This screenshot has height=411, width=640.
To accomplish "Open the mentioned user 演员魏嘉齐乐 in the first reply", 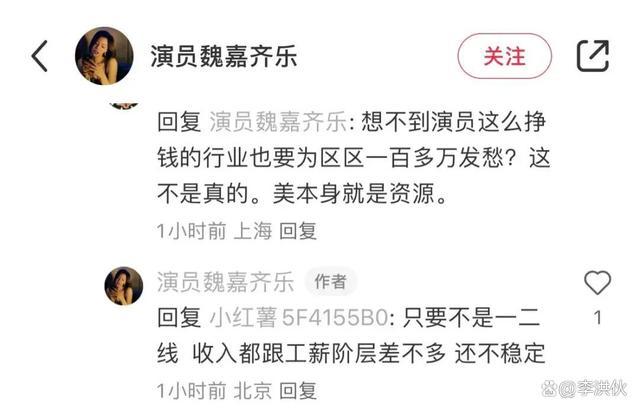I will [x=278, y=122].
